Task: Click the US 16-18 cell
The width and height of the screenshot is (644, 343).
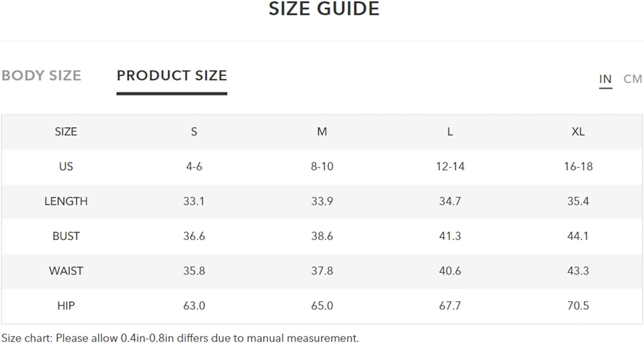Action: (578, 167)
